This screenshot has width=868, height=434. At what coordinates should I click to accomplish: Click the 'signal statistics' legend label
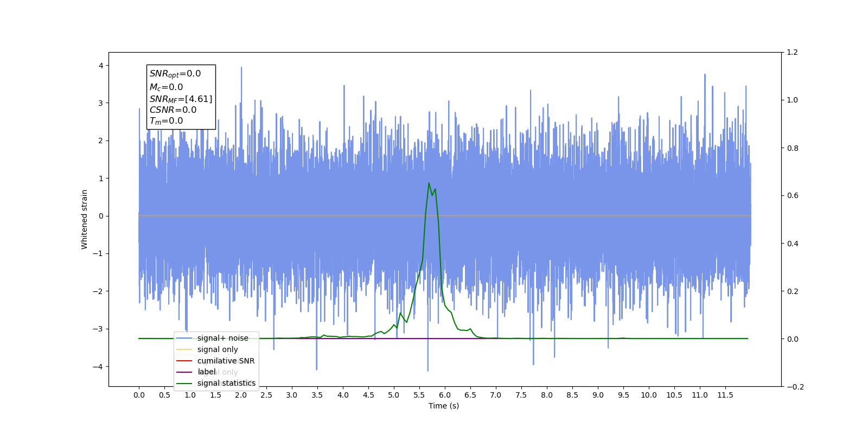pyautogui.click(x=226, y=383)
